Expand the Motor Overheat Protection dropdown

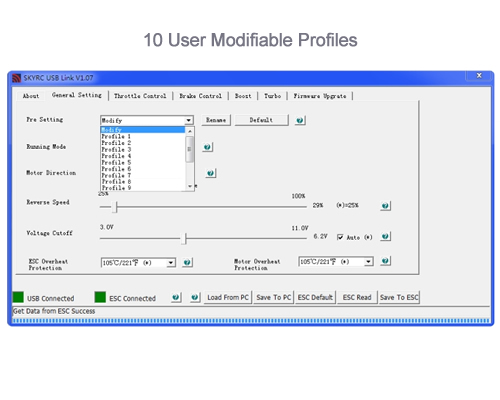pos(369,261)
